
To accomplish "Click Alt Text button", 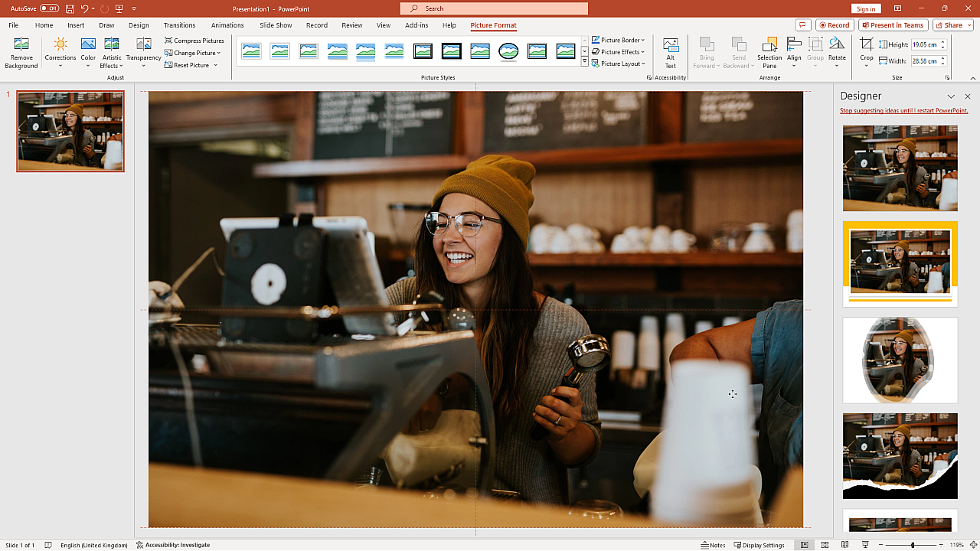I will tap(671, 53).
